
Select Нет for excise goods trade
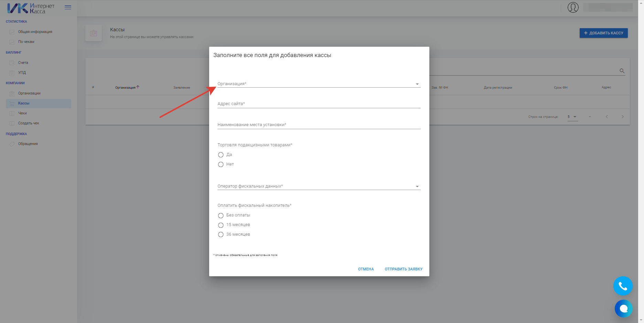(x=221, y=165)
